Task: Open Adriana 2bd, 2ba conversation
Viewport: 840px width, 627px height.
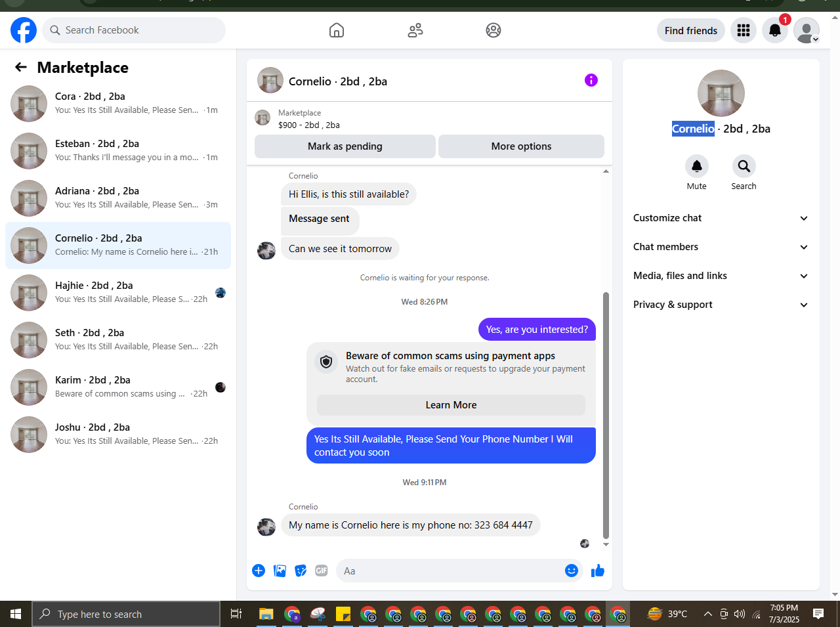Action: (118, 198)
